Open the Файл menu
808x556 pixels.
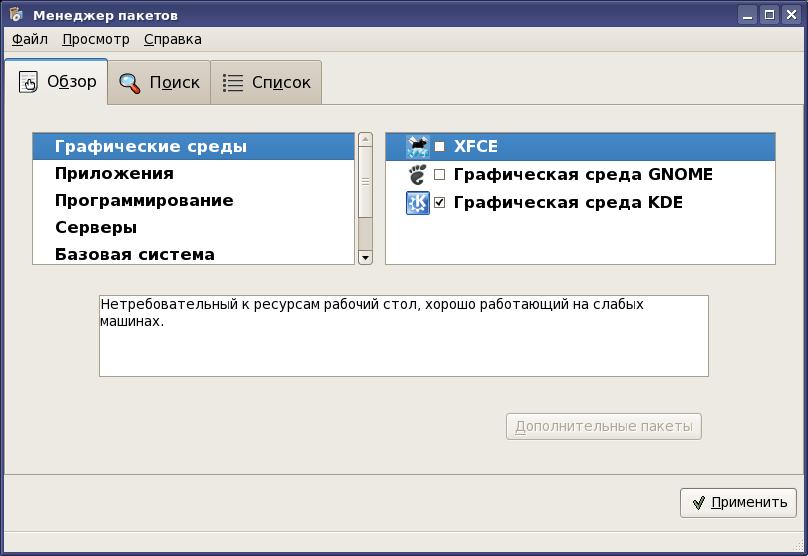tap(29, 39)
